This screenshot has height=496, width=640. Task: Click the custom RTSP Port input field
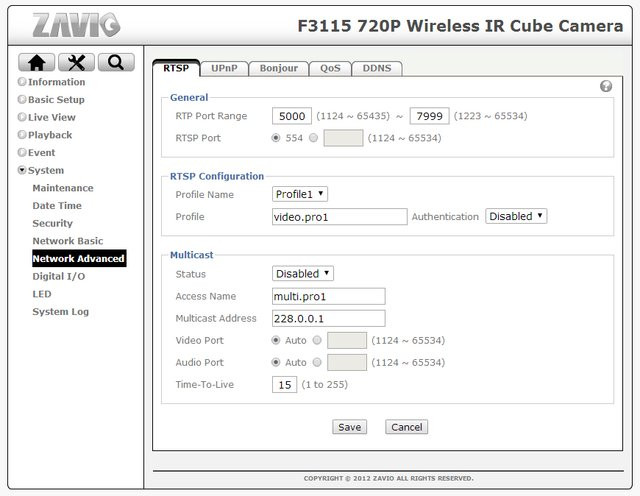point(343,138)
